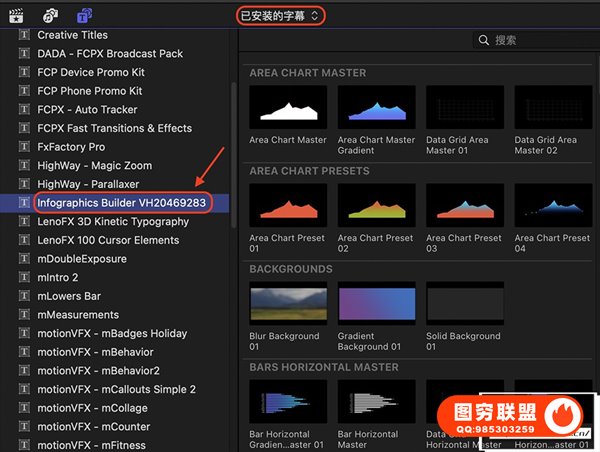Image resolution: width=600 pixels, height=452 pixels.
Task: Click the magnifier icon in the search field
Action: 485,40
